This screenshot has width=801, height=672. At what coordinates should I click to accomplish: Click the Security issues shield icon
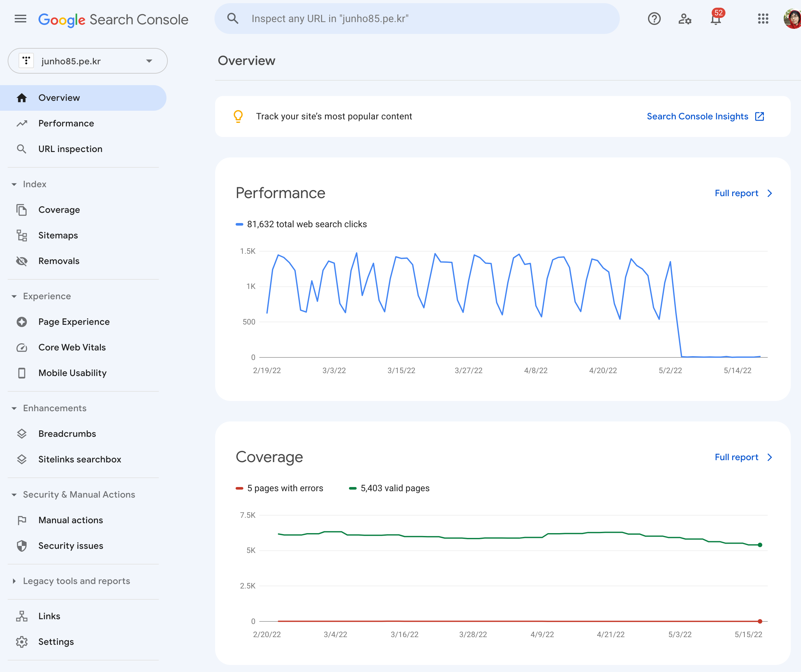(22, 546)
